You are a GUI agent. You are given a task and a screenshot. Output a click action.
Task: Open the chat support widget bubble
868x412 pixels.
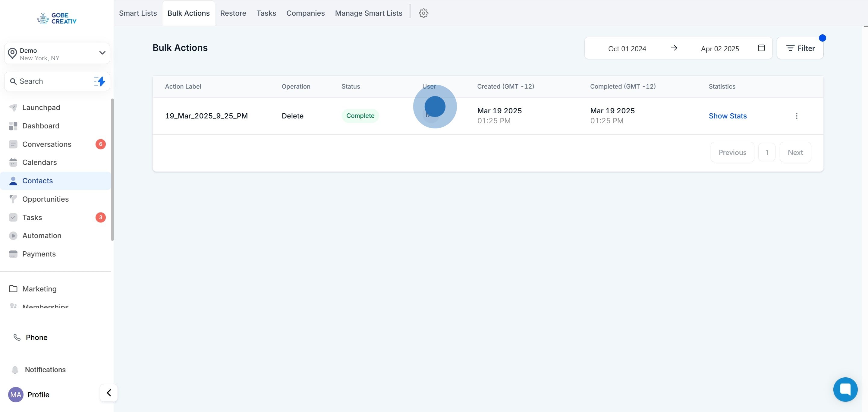pos(845,389)
